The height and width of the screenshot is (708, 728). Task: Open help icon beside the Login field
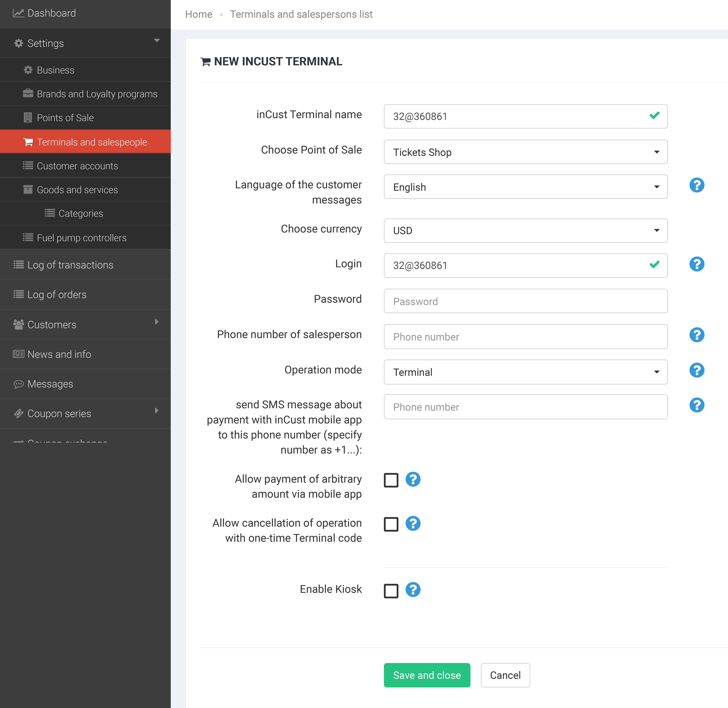pyautogui.click(x=697, y=264)
